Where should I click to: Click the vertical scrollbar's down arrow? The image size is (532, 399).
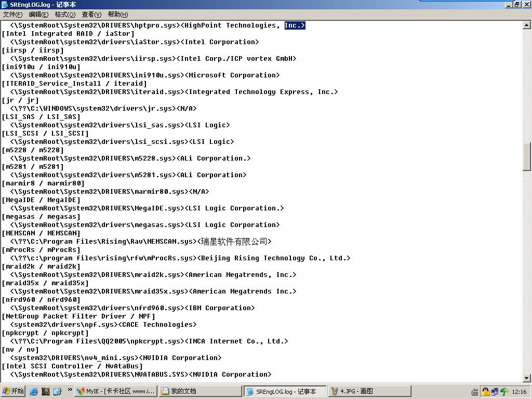(x=527, y=378)
